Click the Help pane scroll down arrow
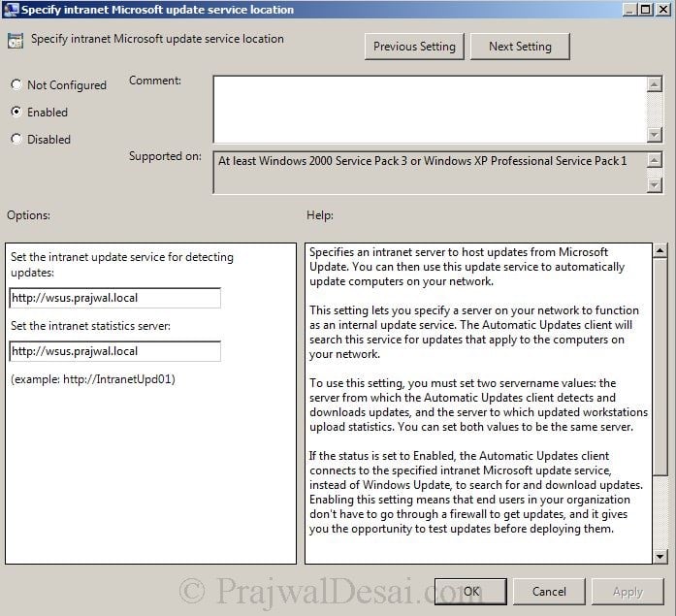This screenshot has height=616, width=676. pyautogui.click(x=660, y=557)
